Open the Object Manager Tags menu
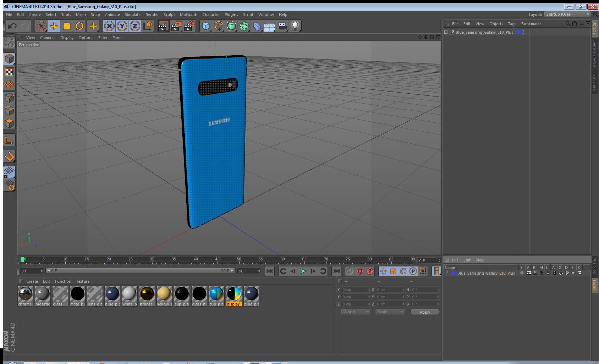 (x=512, y=24)
